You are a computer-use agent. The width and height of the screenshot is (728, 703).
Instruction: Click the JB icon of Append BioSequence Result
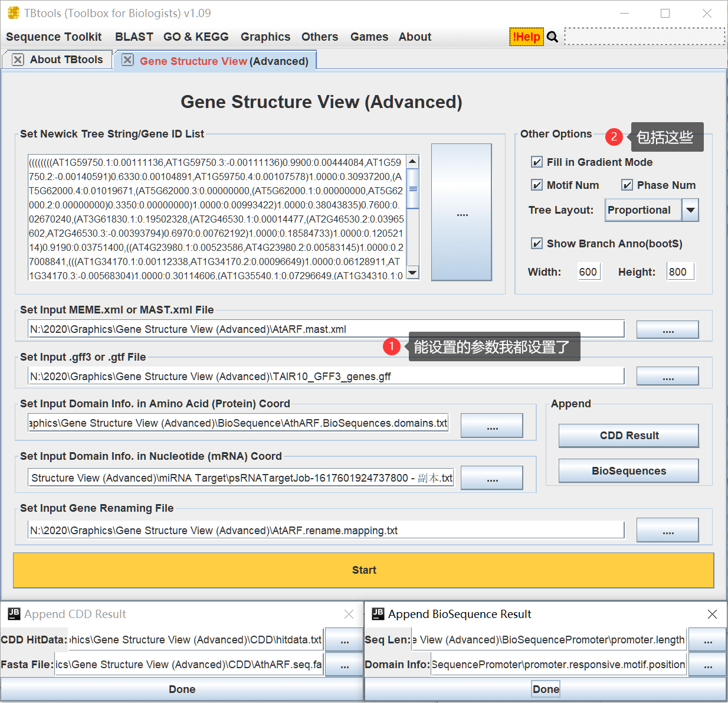tap(378, 614)
